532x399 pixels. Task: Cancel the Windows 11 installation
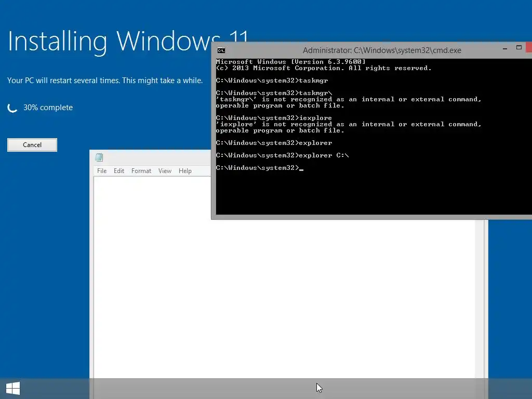(32, 145)
